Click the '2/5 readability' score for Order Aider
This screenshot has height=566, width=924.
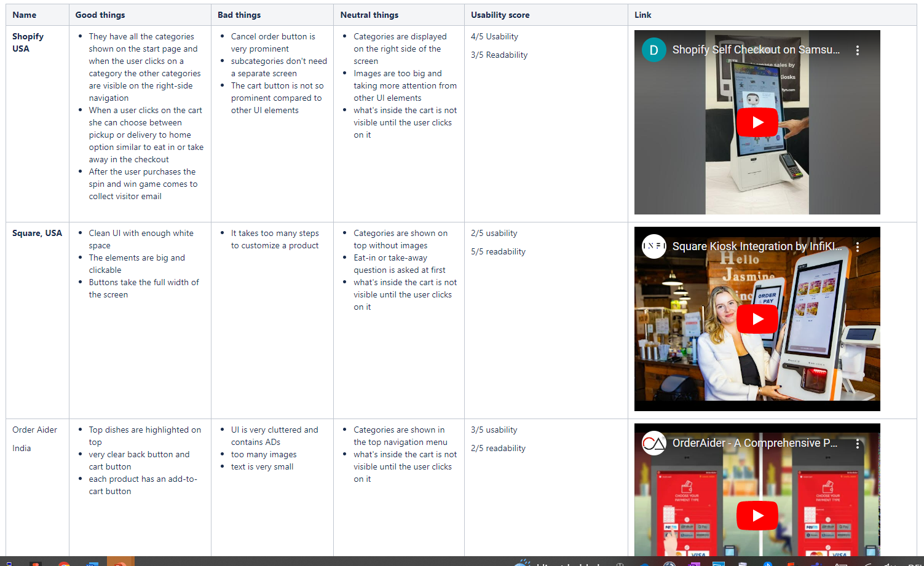click(499, 448)
